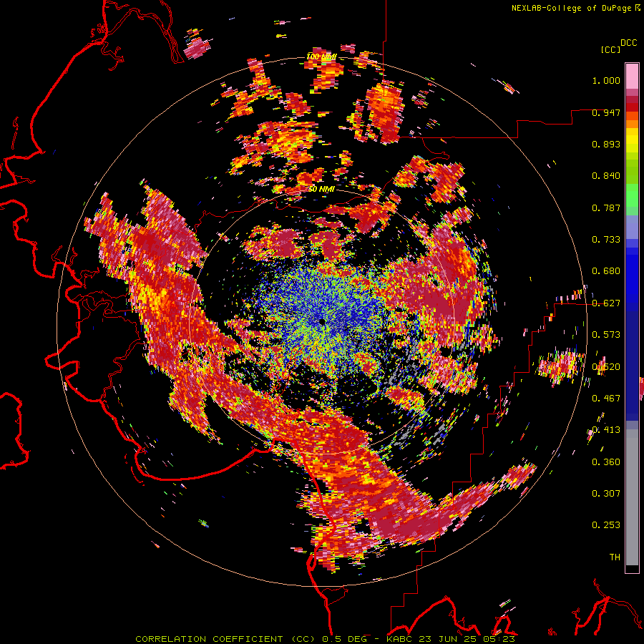Click the DCC label above the color scale

(x=629, y=43)
